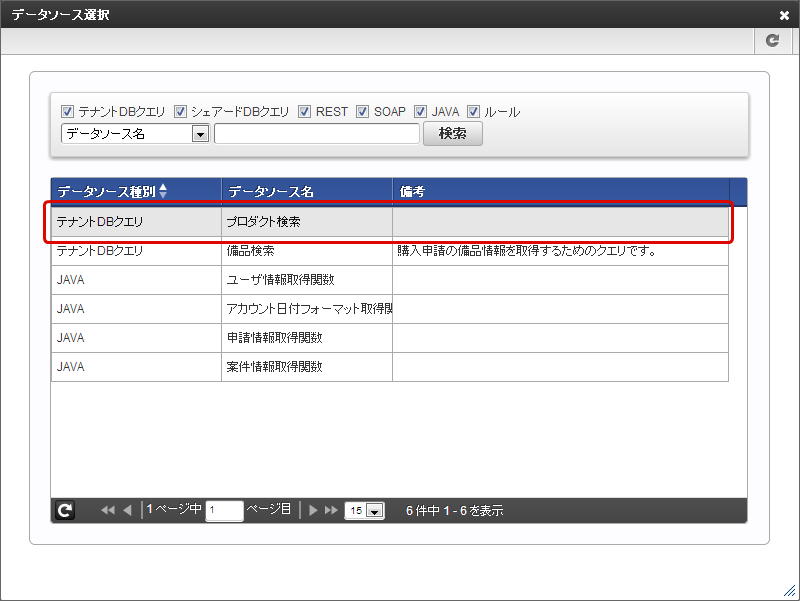The width and height of the screenshot is (800, 601).
Task: Go to previous page in pager
Action: (x=127, y=510)
